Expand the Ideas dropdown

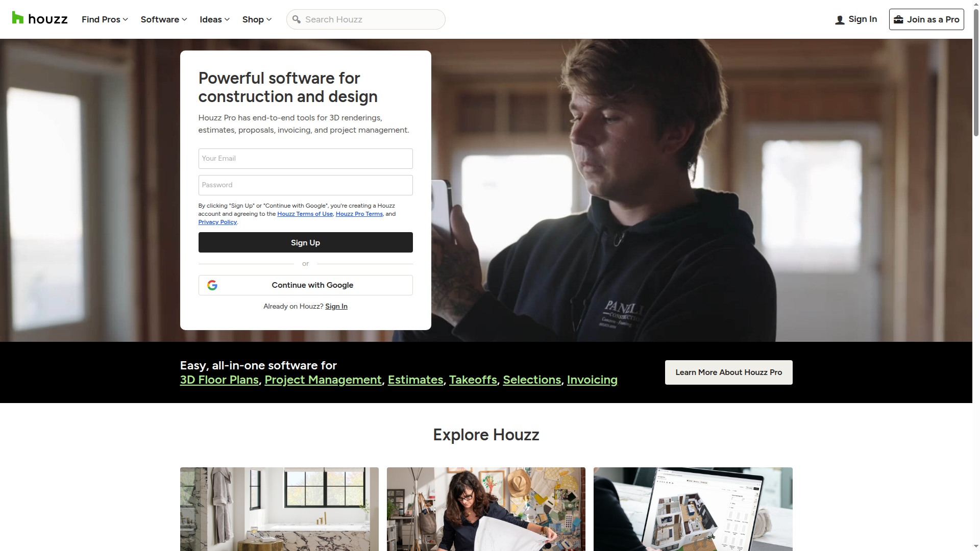214,19
